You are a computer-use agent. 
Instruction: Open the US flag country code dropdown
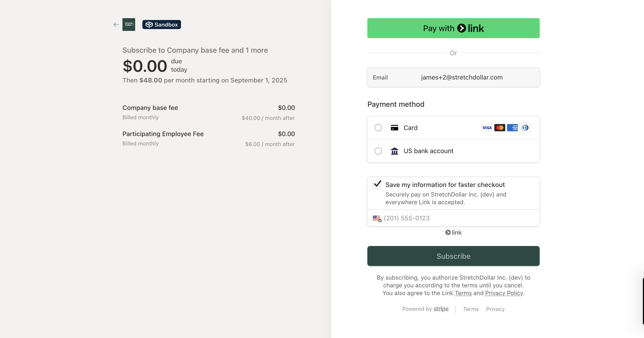pyautogui.click(x=377, y=218)
